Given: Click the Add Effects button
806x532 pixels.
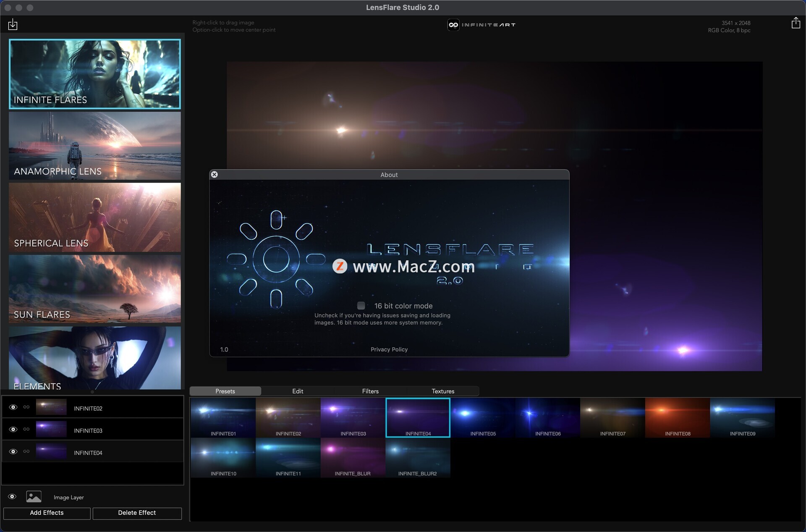Looking at the screenshot, I should pos(47,513).
